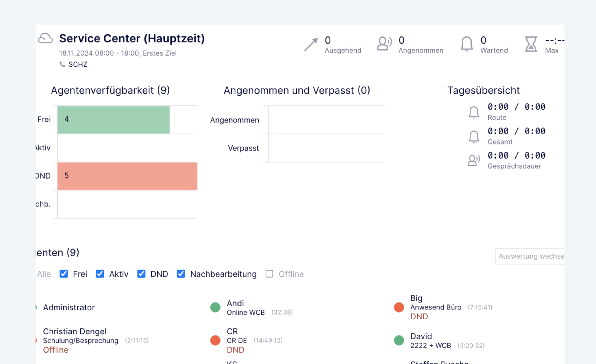
Task: Select the Alle filter option
Action: (x=44, y=274)
